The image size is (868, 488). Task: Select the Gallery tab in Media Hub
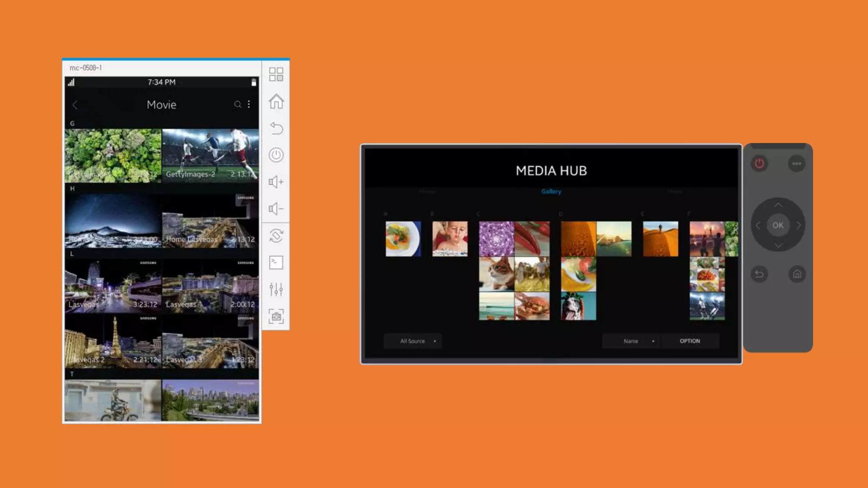(x=551, y=191)
